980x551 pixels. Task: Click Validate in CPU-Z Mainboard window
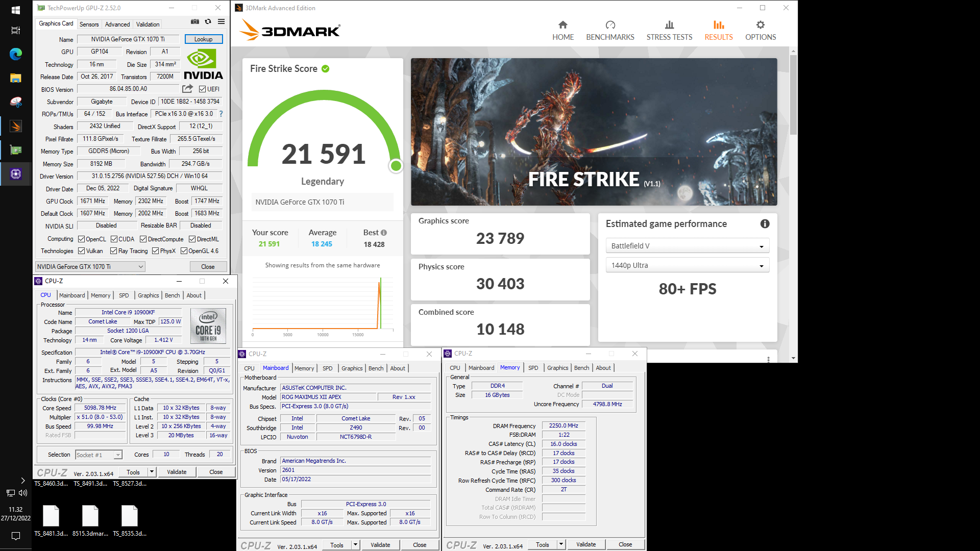[380, 545]
